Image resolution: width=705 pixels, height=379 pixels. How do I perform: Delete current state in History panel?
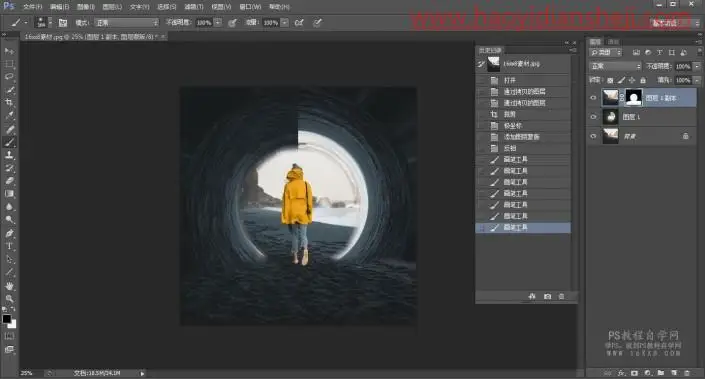tap(561, 296)
